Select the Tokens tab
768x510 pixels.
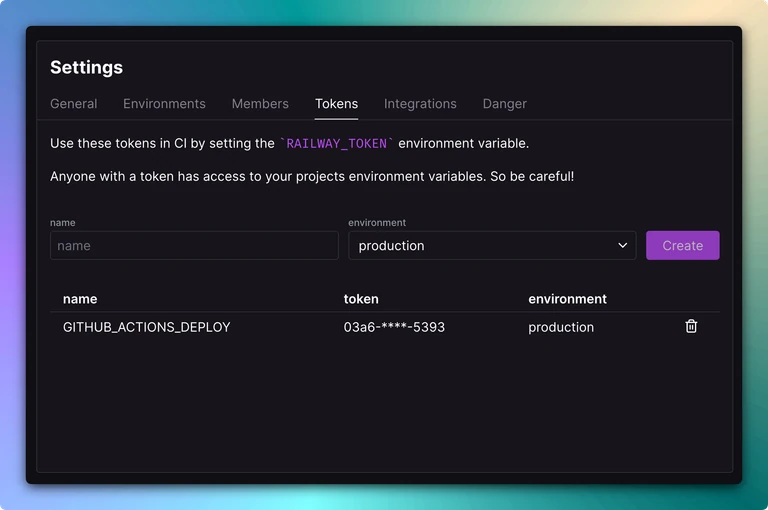tap(336, 104)
